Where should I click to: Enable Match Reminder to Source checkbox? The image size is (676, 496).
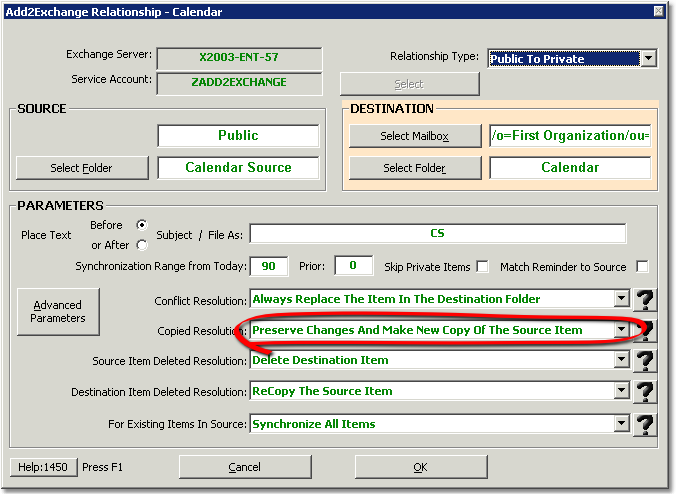642,267
